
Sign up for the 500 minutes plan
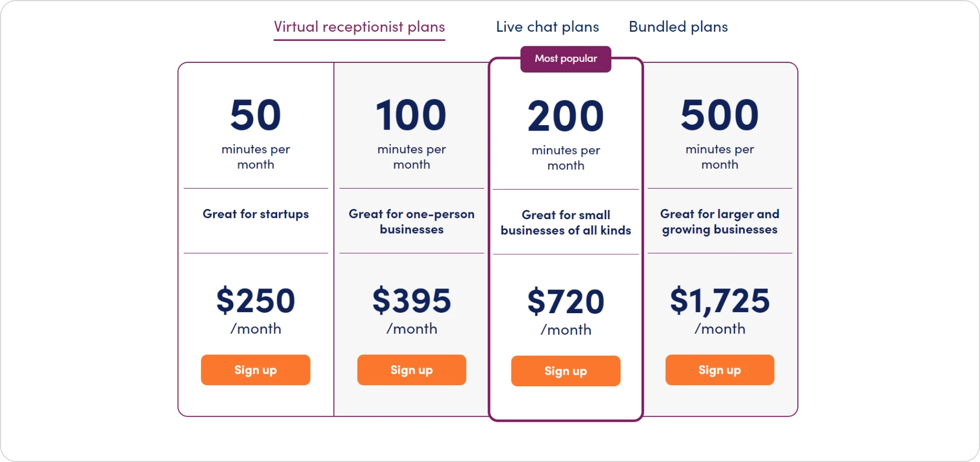[719, 370]
